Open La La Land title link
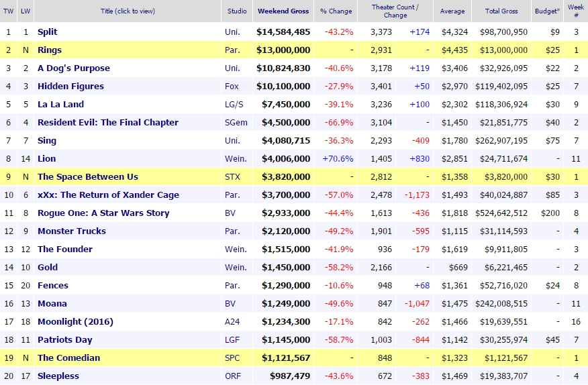 click(61, 104)
